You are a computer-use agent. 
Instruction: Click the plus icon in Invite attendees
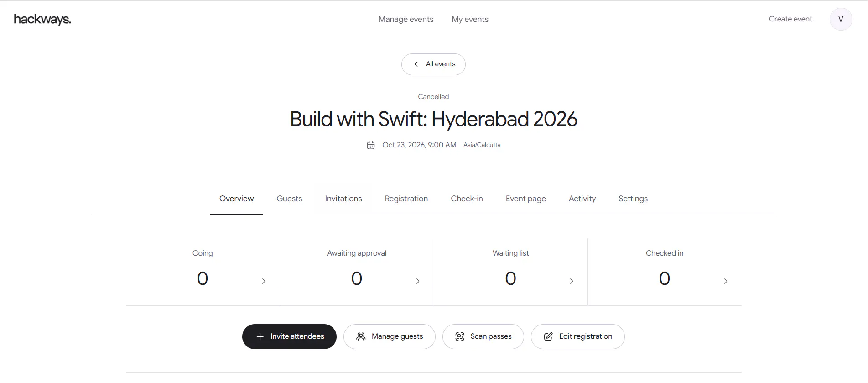[260, 336]
